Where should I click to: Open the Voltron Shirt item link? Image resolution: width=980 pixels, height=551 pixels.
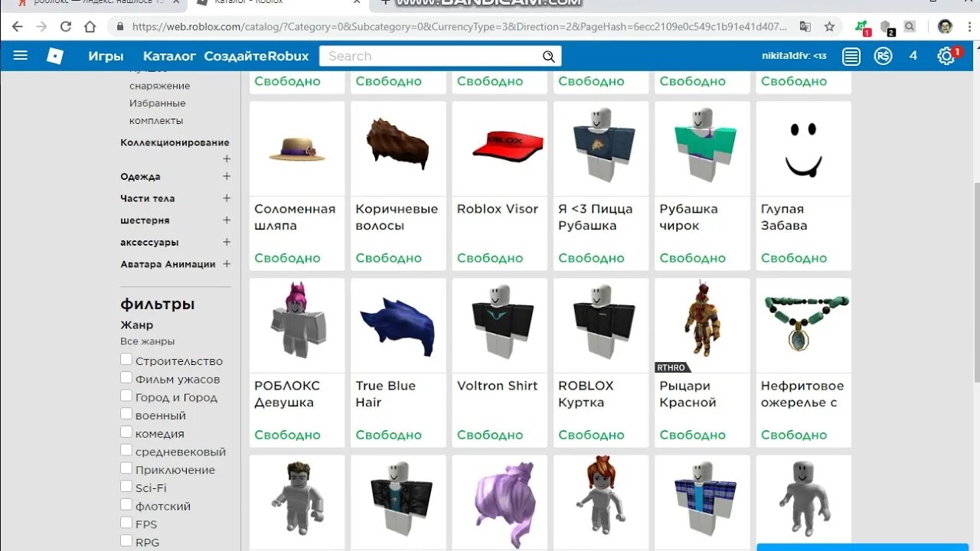pos(498,386)
